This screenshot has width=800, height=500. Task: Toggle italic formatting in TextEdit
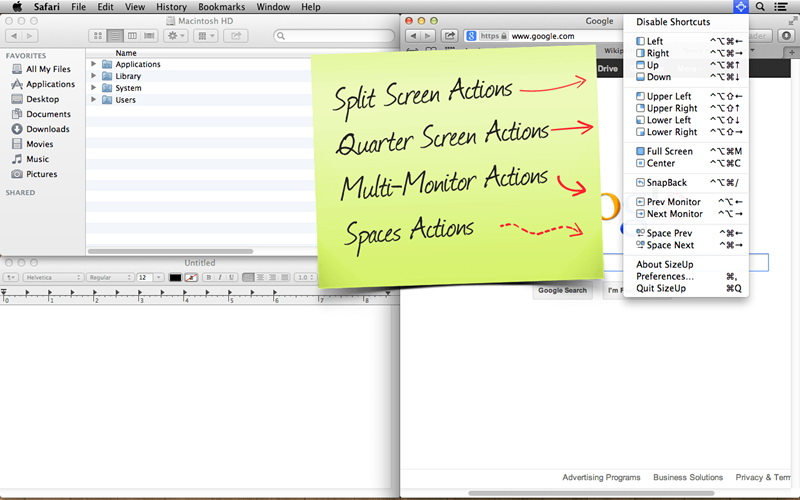point(219,277)
